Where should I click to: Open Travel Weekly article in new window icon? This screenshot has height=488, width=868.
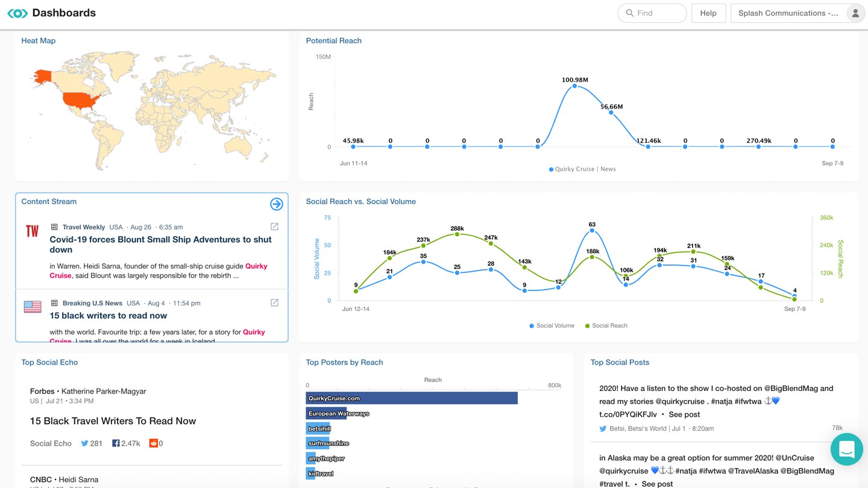point(274,227)
